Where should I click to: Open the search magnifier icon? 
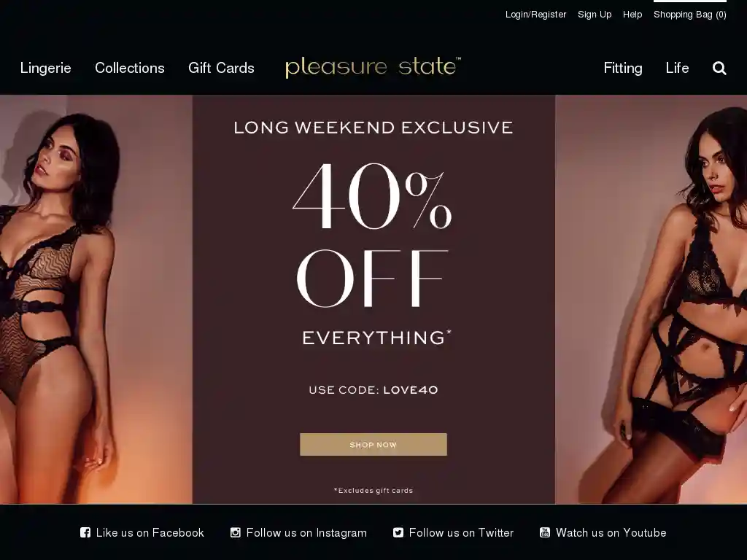click(719, 68)
